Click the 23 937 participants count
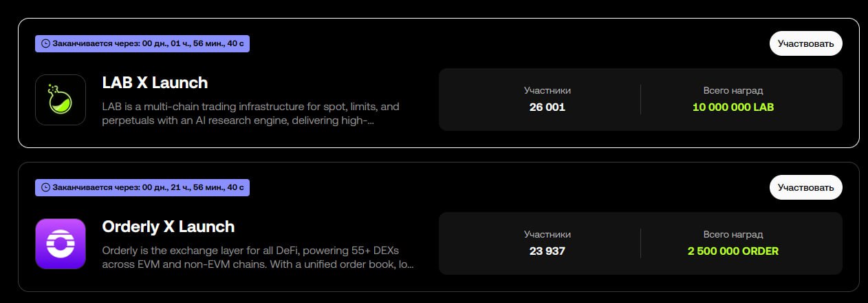The image size is (868, 303). [x=547, y=251]
